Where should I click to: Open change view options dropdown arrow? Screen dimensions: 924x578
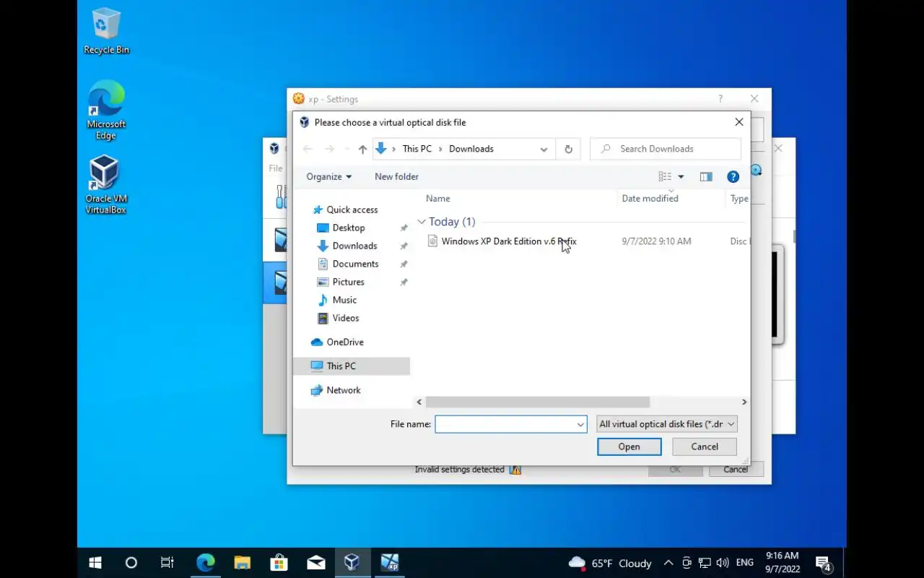pos(681,176)
